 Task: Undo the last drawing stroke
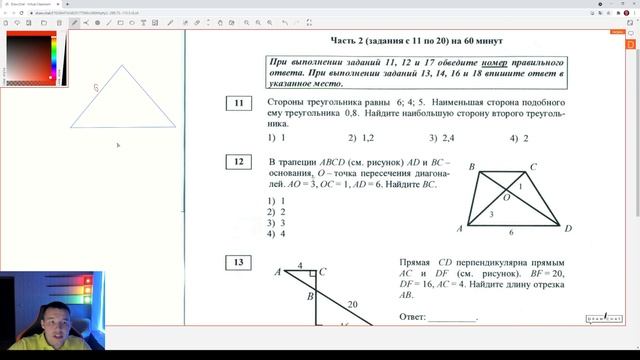tap(285, 23)
